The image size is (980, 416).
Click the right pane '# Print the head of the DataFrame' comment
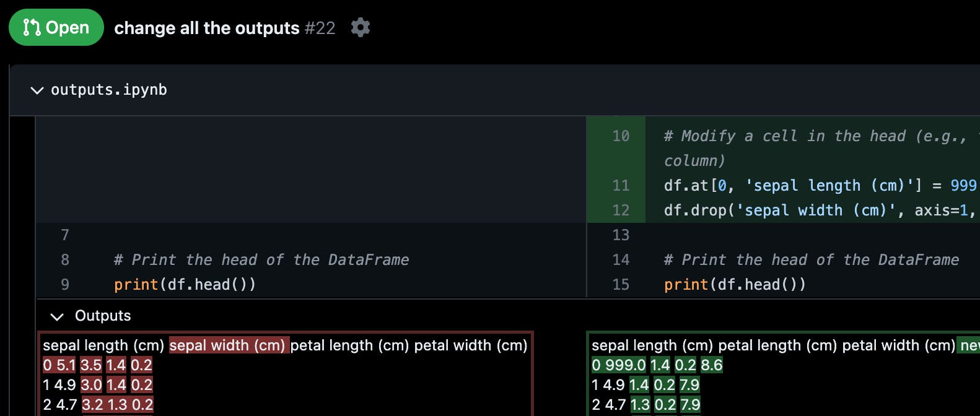812,260
